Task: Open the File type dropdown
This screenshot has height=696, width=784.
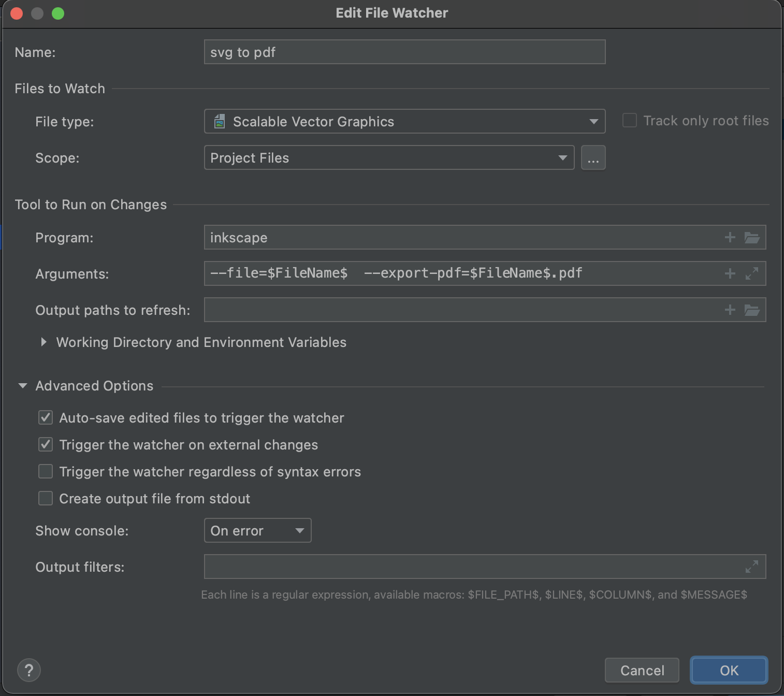Action: (593, 121)
